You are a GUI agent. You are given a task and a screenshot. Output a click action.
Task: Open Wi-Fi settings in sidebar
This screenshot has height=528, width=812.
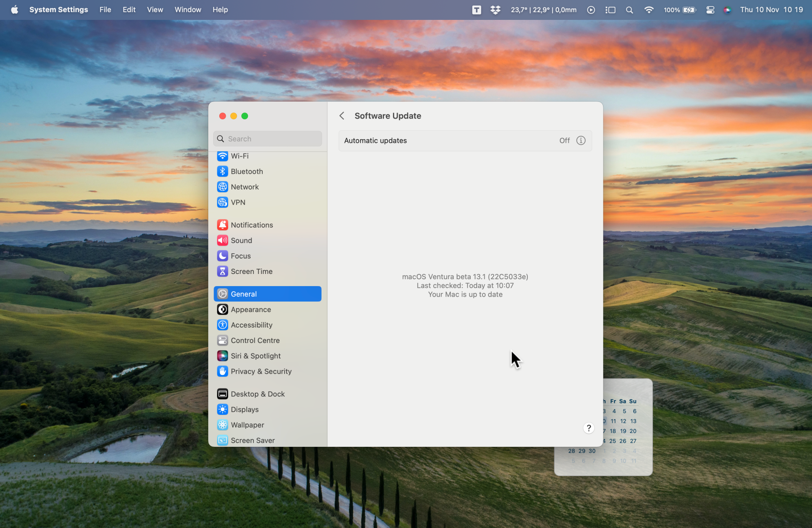pos(268,156)
